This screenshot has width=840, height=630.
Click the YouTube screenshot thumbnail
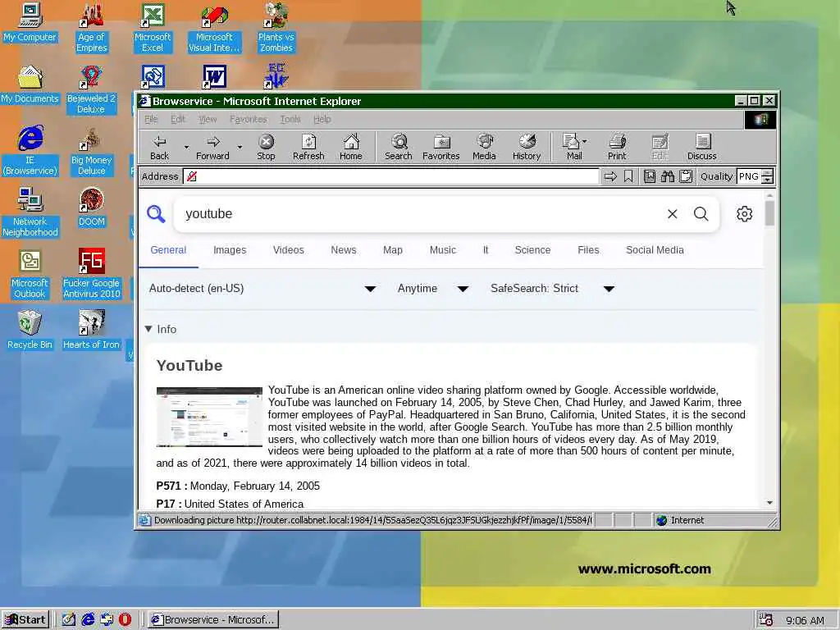pyautogui.click(x=209, y=417)
